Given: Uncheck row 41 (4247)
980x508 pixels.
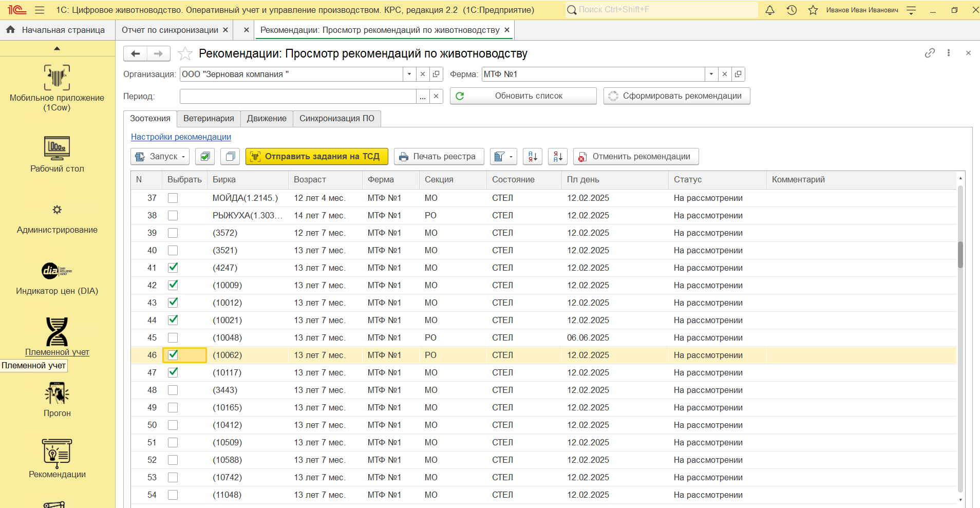Looking at the screenshot, I should 173,268.
